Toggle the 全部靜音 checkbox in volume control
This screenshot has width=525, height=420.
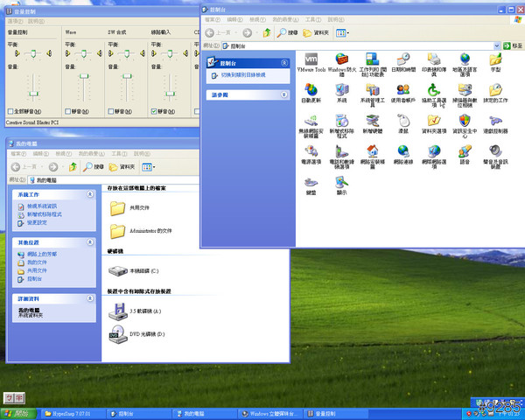pos(10,112)
